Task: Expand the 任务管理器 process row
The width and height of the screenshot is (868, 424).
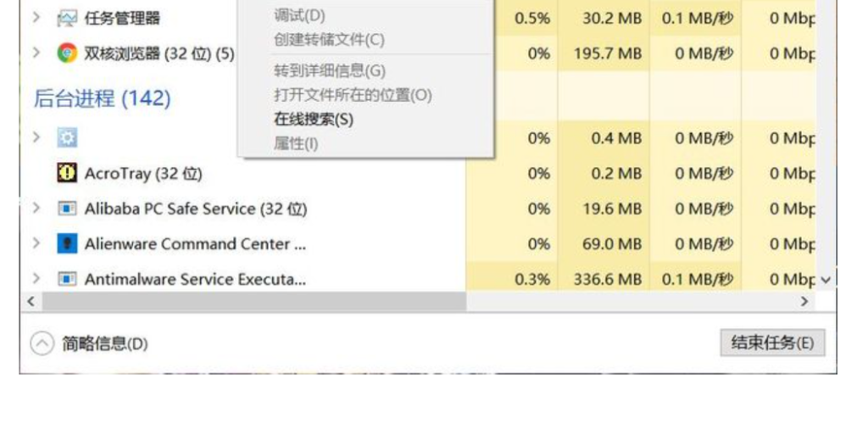Action: click(36, 18)
